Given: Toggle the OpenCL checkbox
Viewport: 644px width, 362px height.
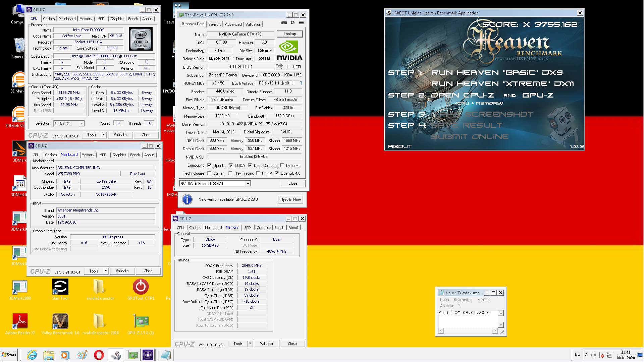Looking at the screenshot, I should [x=209, y=165].
